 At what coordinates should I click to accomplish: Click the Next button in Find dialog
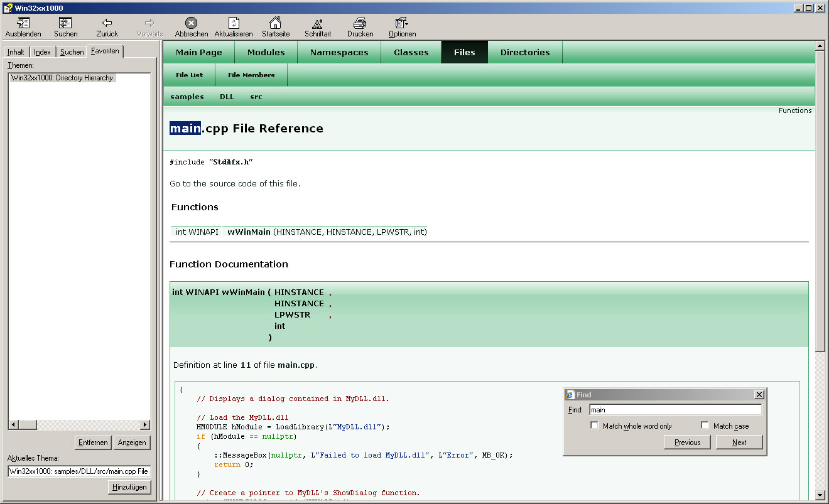739,442
